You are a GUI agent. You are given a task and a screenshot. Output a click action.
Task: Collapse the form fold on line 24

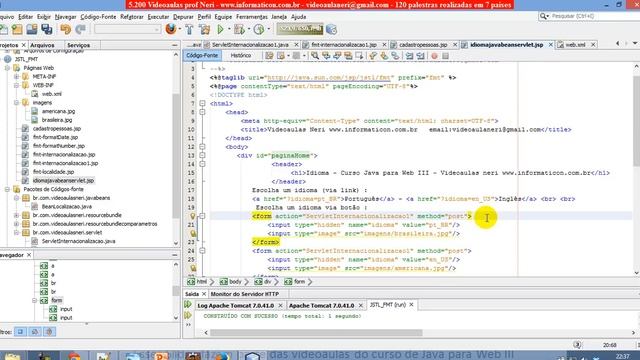coord(202,251)
